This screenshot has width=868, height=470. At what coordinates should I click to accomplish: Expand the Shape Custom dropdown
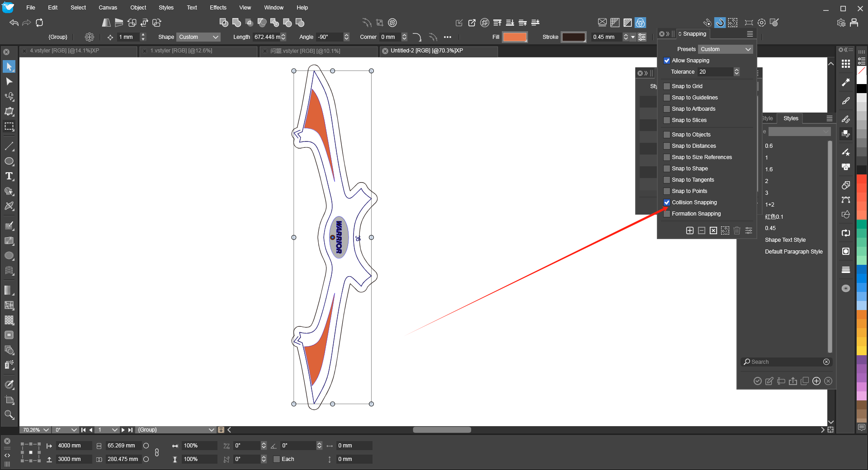[x=198, y=37]
